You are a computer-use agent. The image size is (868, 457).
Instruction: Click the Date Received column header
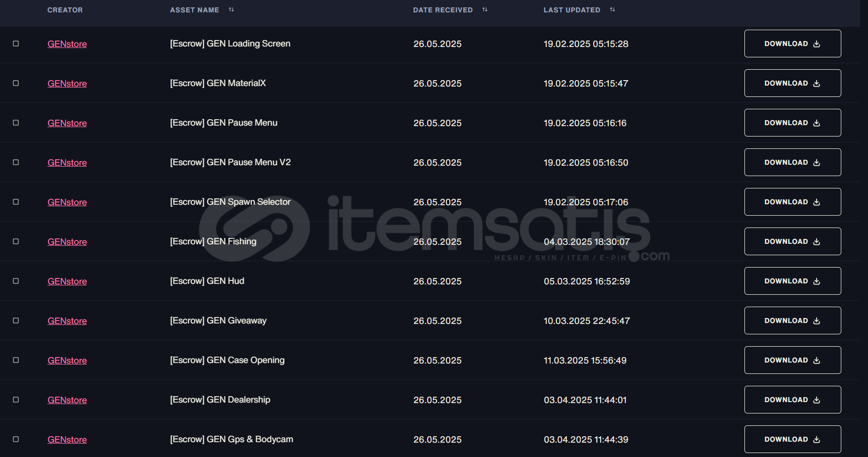point(442,10)
